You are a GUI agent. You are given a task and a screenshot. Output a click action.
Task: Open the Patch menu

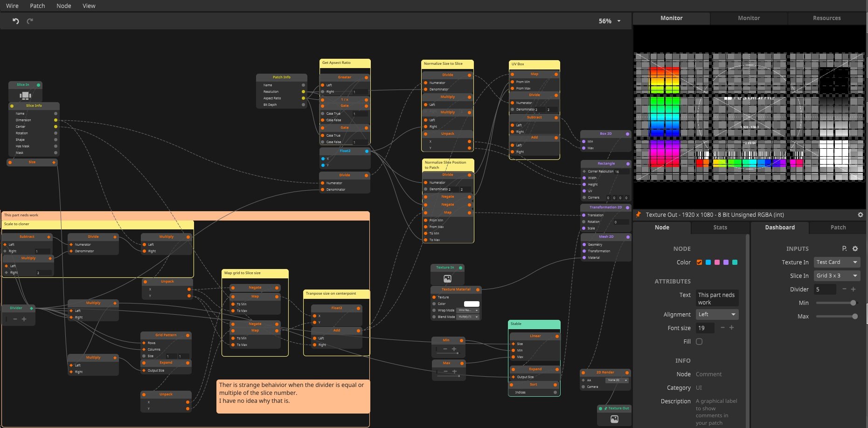coord(37,6)
